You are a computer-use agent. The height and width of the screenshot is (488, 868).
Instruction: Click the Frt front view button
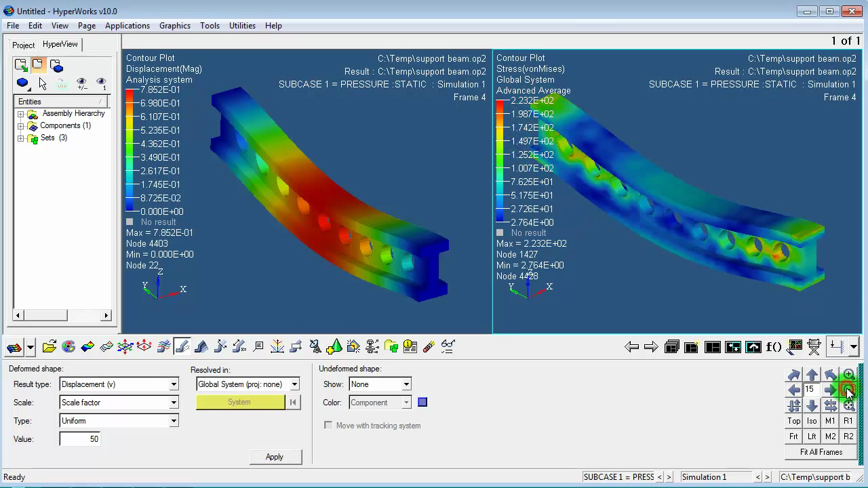tap(794, 436)
